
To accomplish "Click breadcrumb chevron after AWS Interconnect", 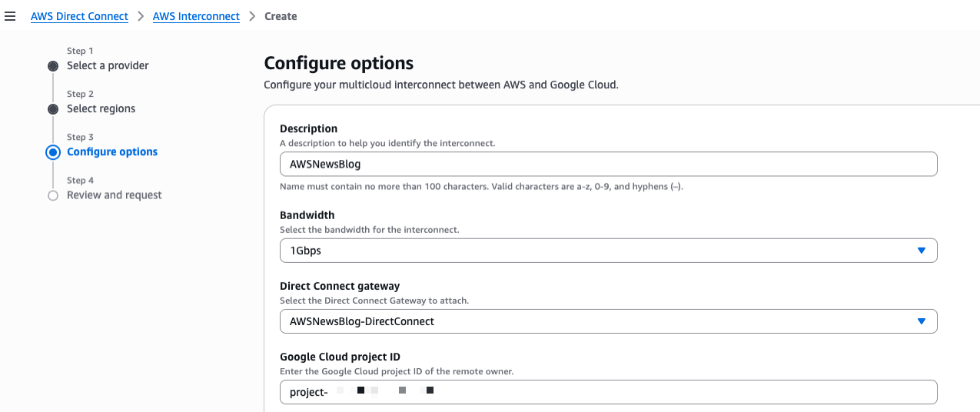I will [252, 16].
